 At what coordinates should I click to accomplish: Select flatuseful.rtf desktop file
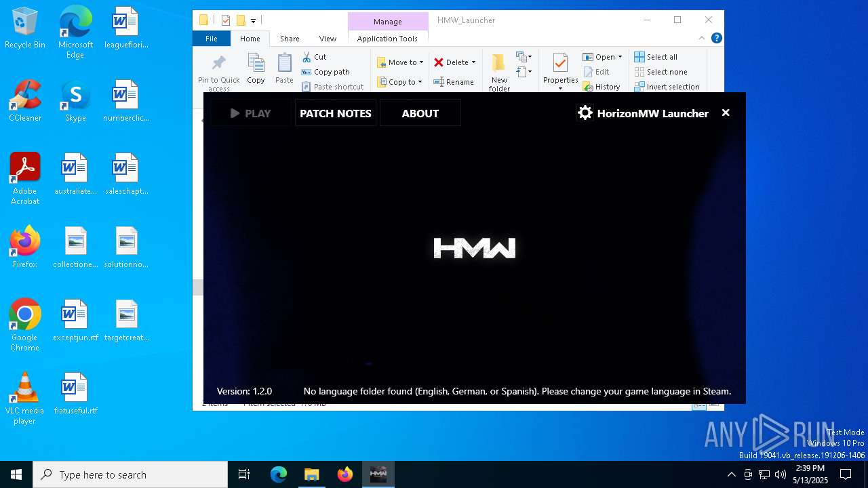(x=75, y=394)
